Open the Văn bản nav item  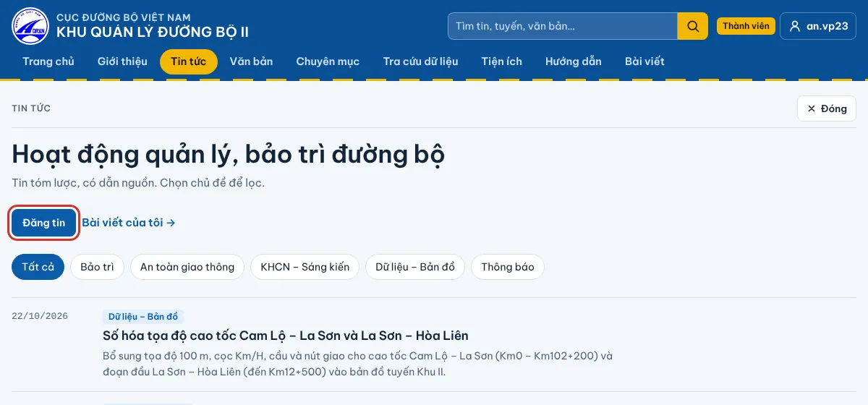251,61
